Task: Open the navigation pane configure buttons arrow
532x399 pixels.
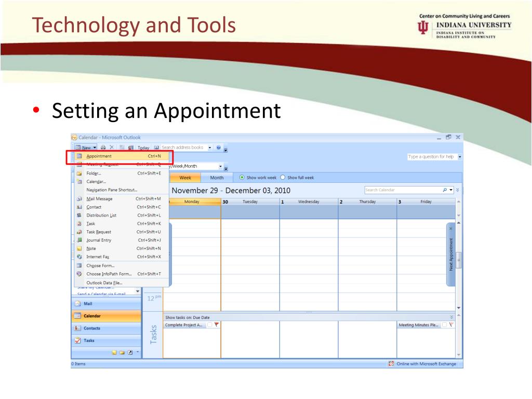Action: (x=137, y=352)
